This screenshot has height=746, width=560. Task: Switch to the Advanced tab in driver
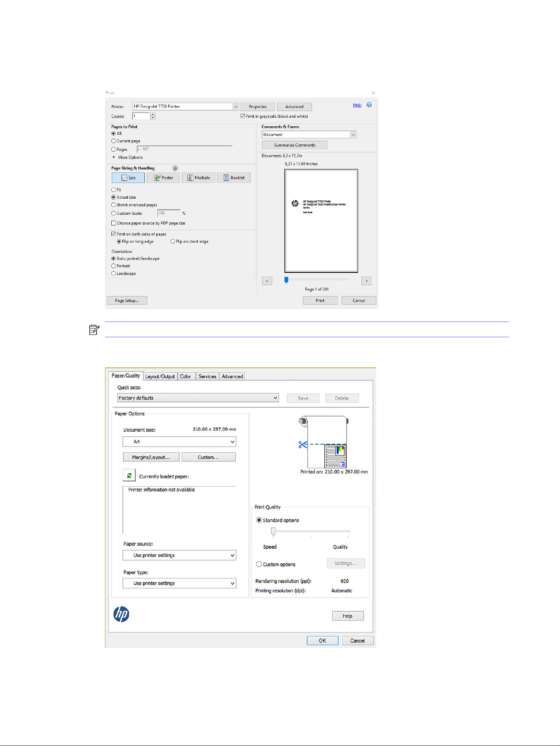(232, 376)
